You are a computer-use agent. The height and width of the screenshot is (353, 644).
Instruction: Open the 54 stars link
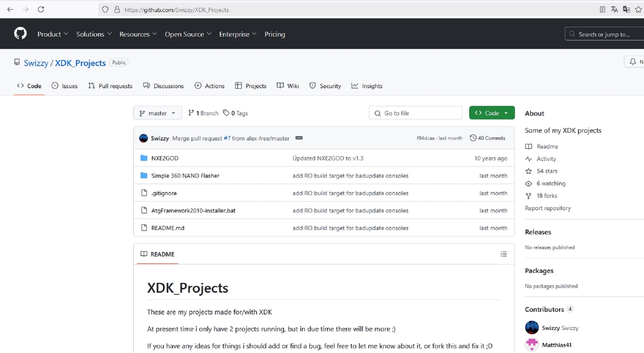click(x=547, y=171)
